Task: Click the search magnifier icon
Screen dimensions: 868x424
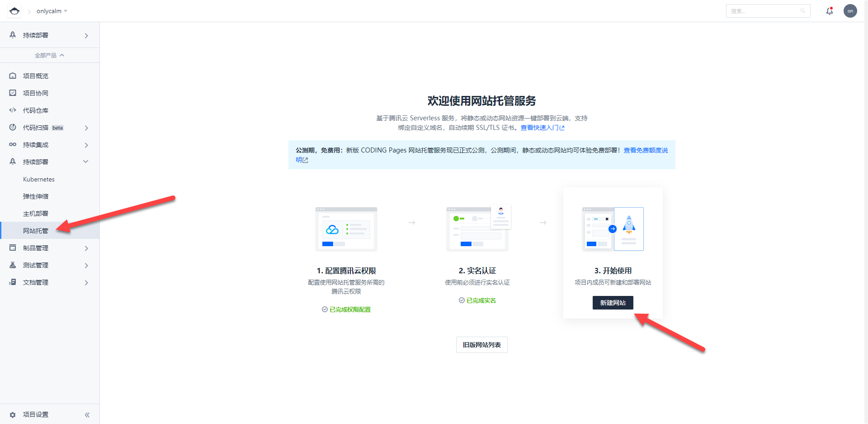Action: tap(803, 11)
